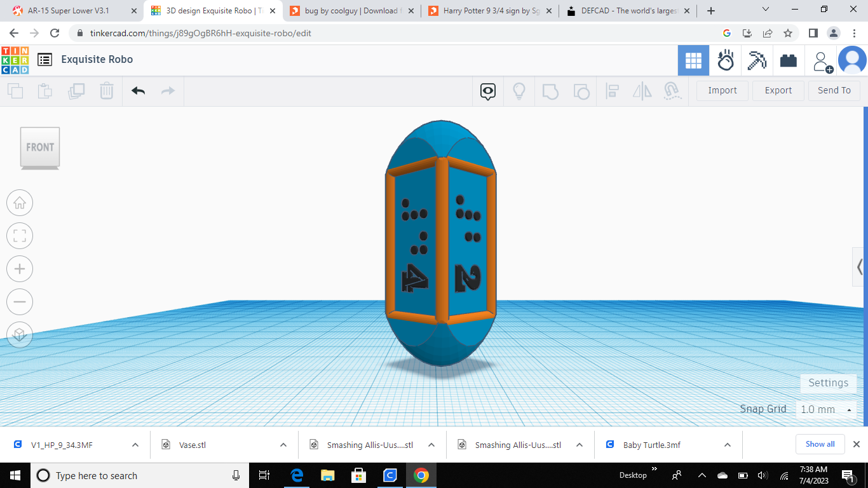Screen dimensions: 868x488
Task: Click the Import button
Action: click(722, 91)
